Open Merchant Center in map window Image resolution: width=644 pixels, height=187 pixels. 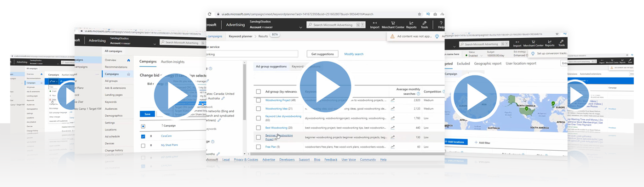[533, 43]
